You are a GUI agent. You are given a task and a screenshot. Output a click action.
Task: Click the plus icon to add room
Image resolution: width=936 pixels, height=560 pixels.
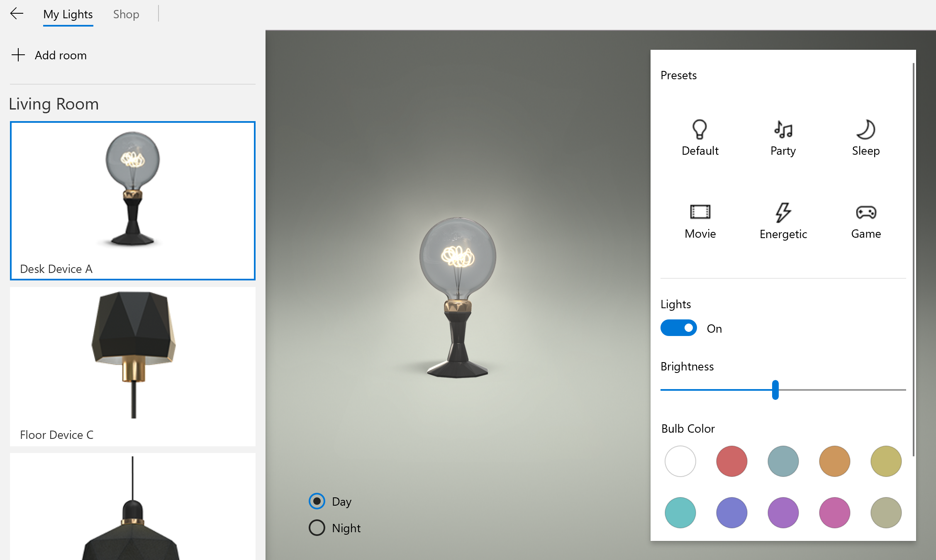[x=18, y=55]
